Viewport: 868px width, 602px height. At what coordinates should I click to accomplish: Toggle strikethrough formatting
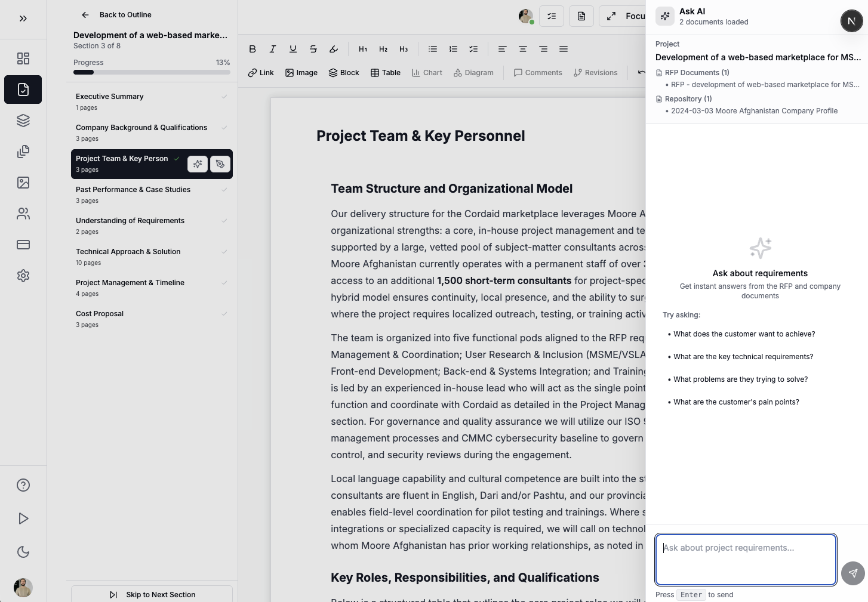pyautogui.click(x=313, y=49)
